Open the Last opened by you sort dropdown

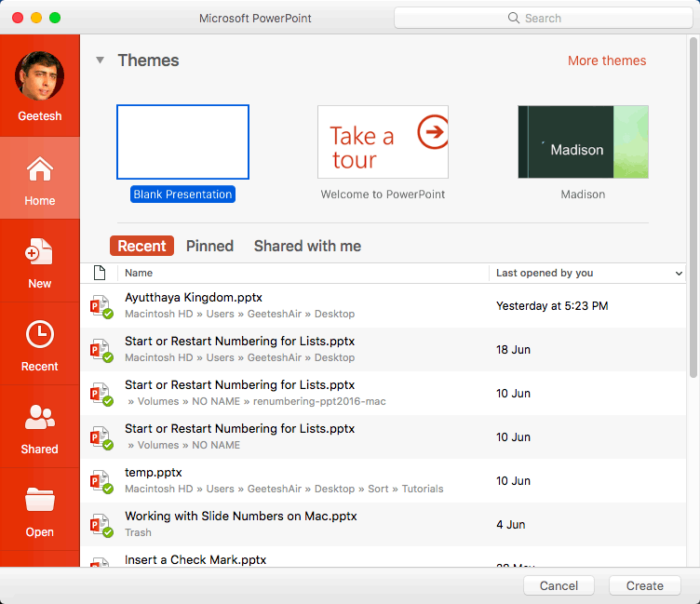point(678,274)
